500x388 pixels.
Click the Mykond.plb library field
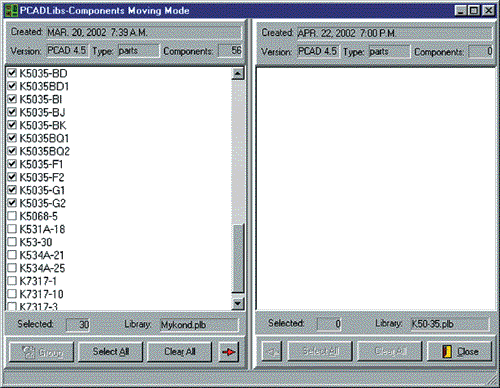tap(199, 325)
